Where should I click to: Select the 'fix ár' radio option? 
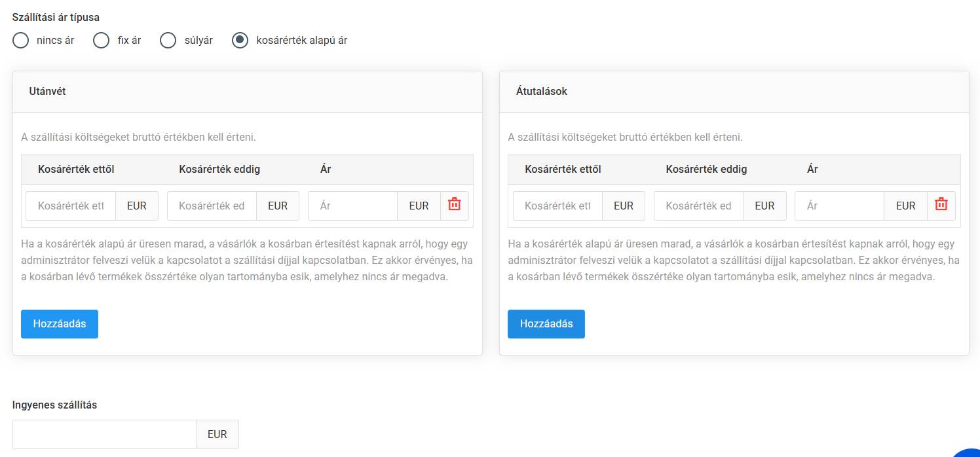click(x=101, y=41)
